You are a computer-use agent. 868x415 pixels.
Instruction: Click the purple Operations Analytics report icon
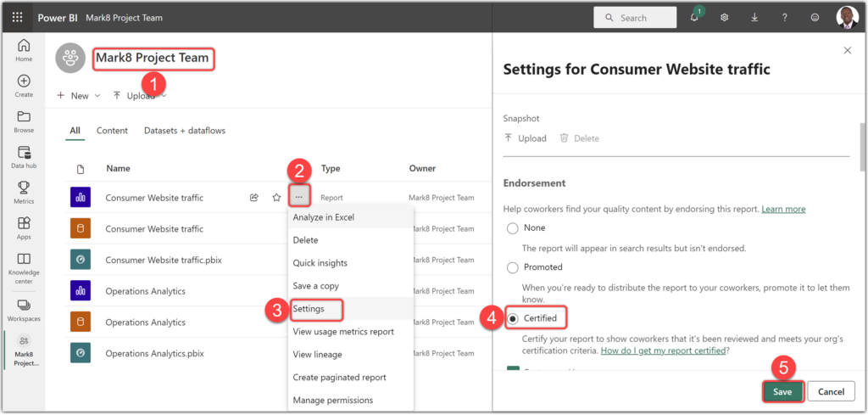(x=81, y=290)
